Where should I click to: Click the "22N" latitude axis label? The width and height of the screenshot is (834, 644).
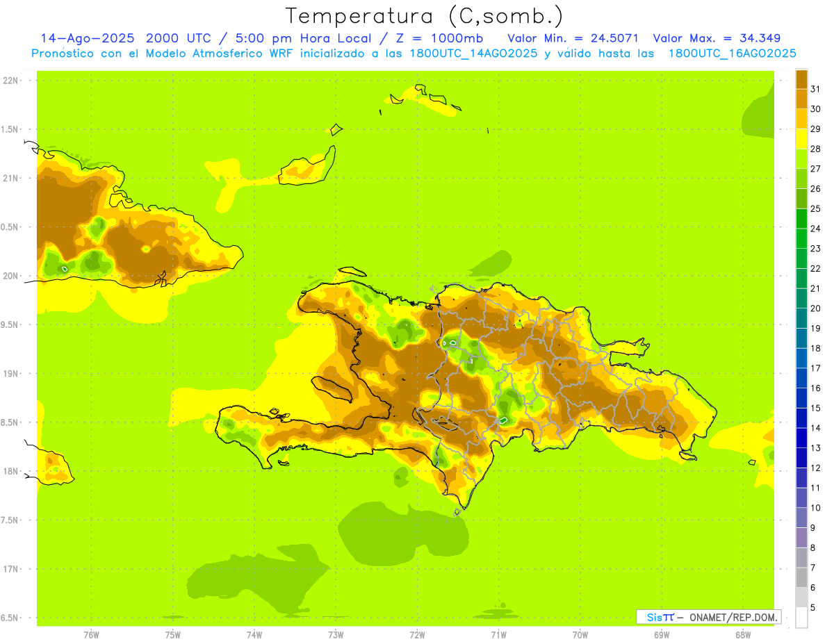coord(10,81)
